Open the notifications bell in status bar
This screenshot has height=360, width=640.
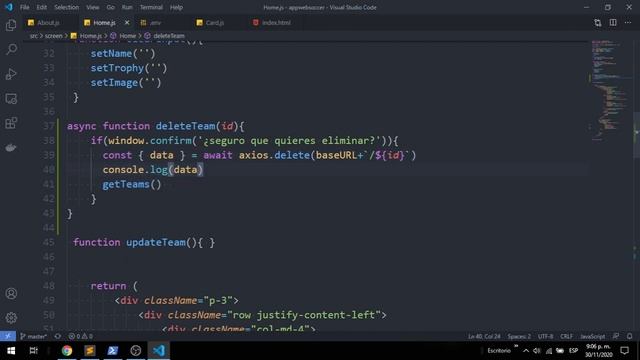629,336
